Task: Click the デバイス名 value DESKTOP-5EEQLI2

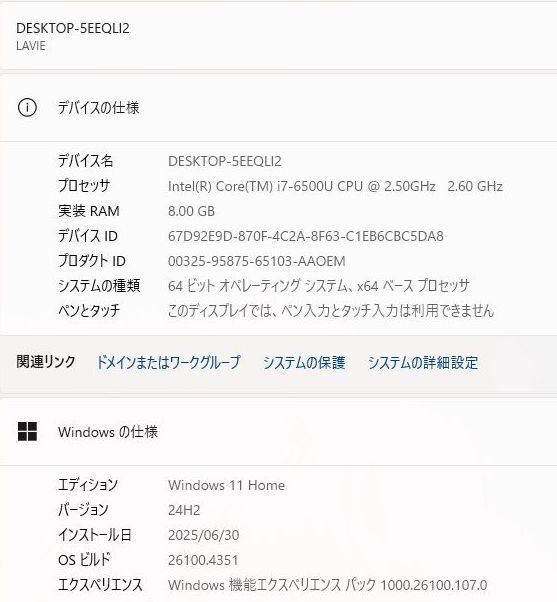Action: [x=225, y=161]
